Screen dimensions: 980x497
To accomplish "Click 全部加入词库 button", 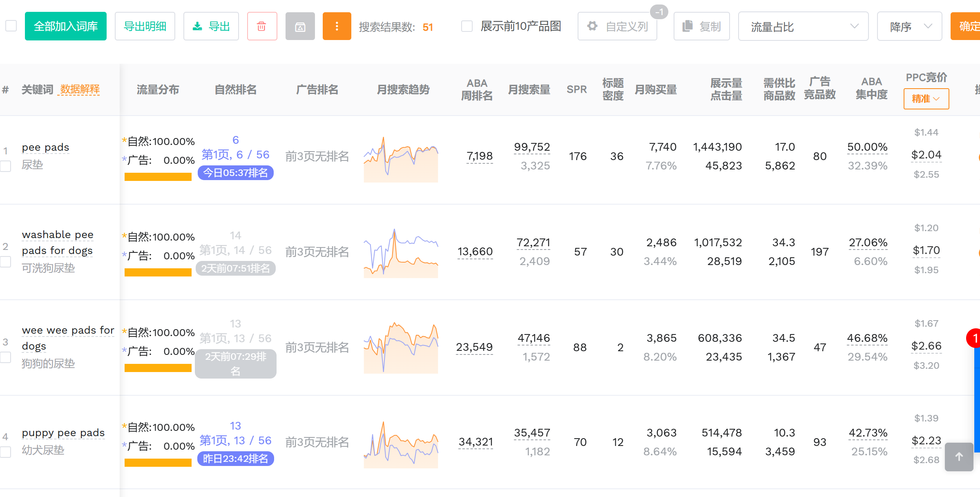I will pos(66,27).
